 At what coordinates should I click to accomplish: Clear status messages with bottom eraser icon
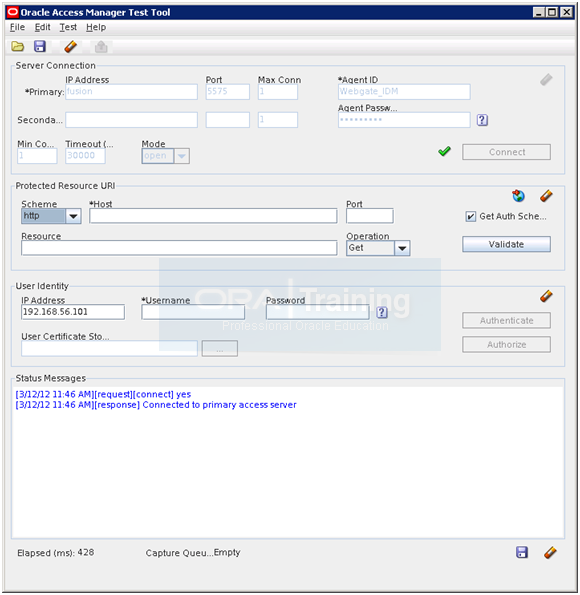pos(550,552)
